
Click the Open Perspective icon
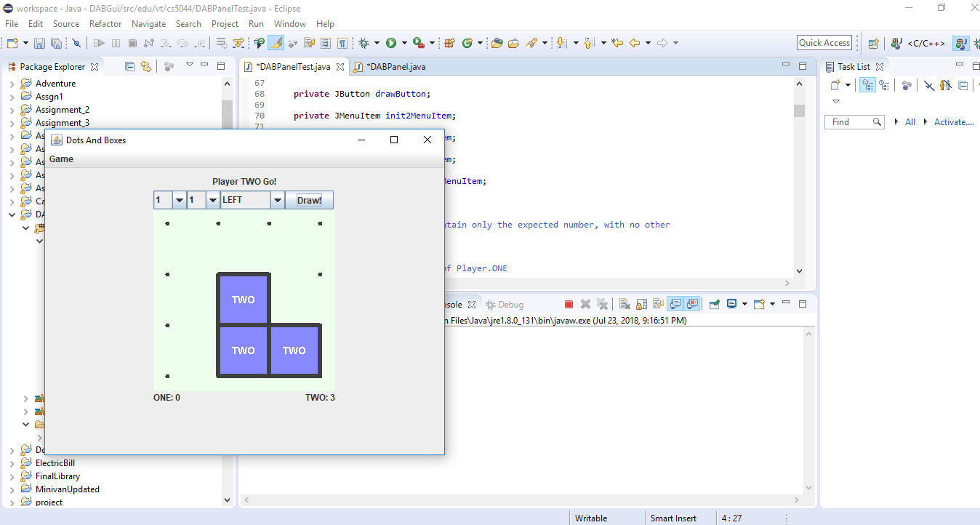point(874,43)
